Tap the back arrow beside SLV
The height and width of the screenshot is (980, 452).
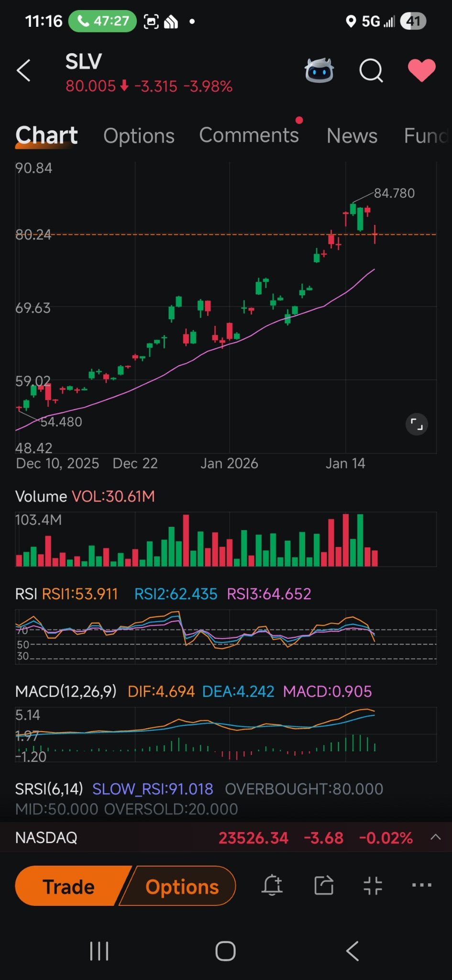[x=23, y=71]
